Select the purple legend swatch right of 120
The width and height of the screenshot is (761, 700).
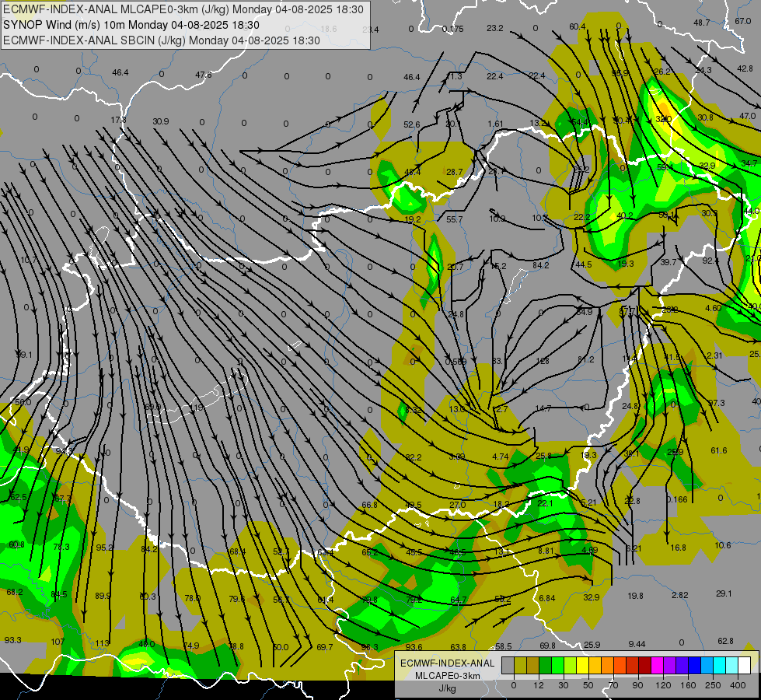tap(670, 666)
